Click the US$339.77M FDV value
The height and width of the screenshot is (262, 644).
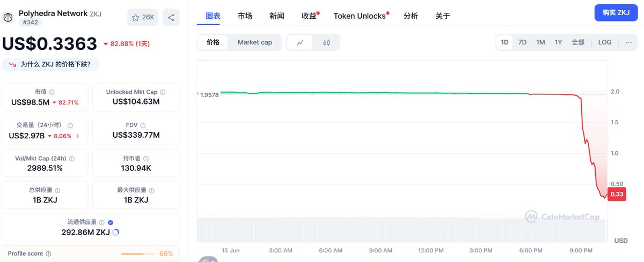(136, 135)
